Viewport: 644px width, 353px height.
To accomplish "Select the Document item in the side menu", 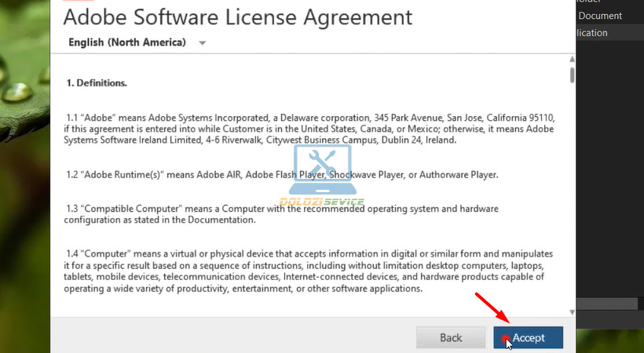I will (x=600, y=16).
